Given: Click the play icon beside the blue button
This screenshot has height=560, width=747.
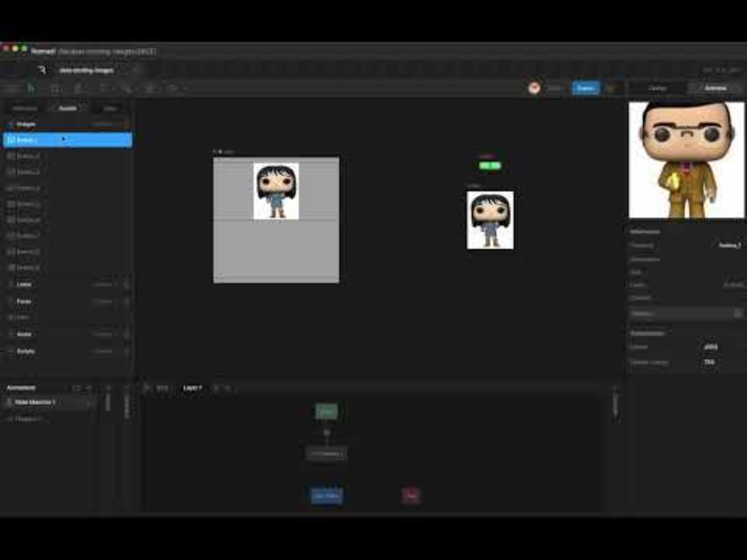Looking at the screenshot, I should click(612, 88).
